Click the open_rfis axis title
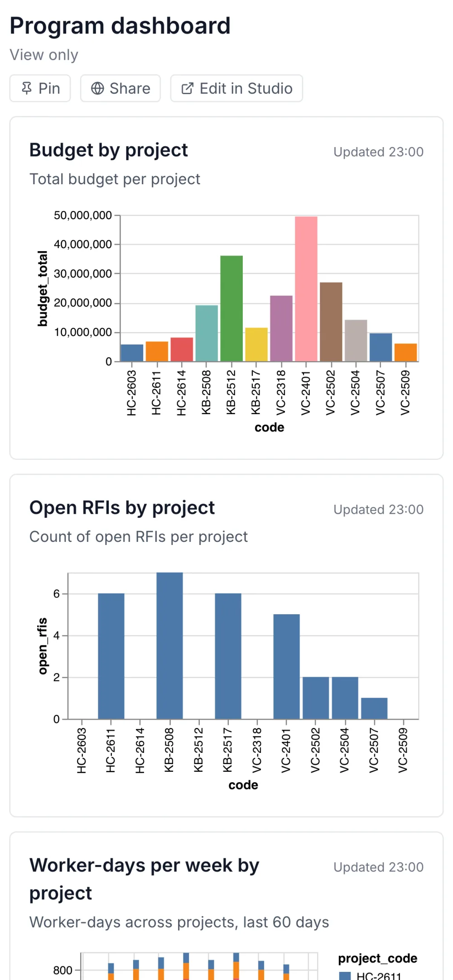Viewport: 453px width, 980px height. [43, 646]
